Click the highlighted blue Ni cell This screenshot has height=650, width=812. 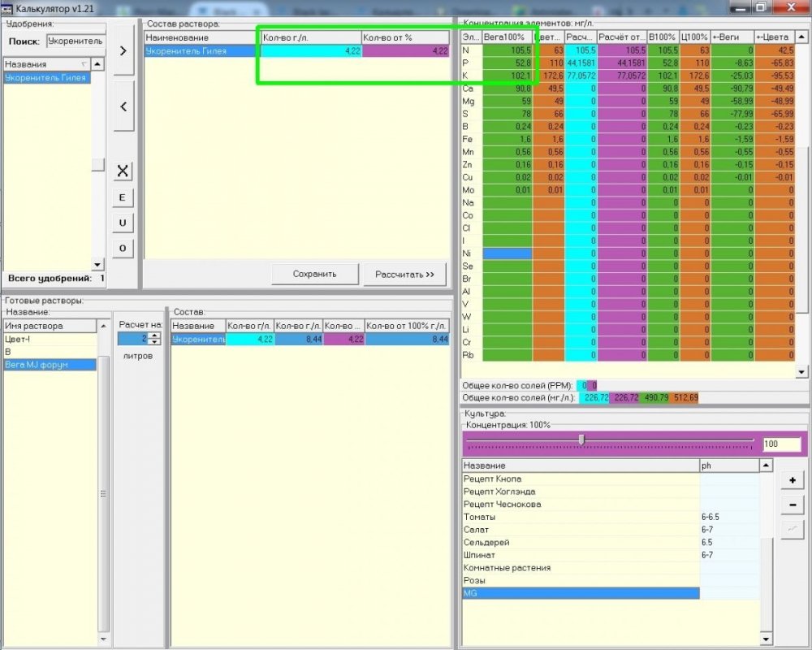(x=507, y=253)
